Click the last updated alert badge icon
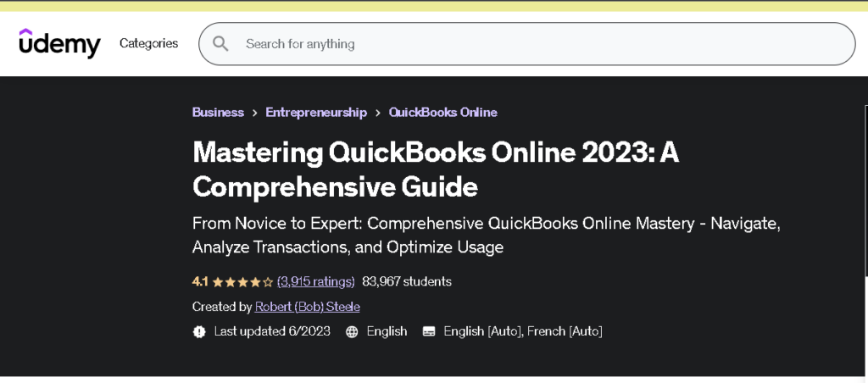The width and height of the screenshot is (868, 383). click(x=199, y=331)
